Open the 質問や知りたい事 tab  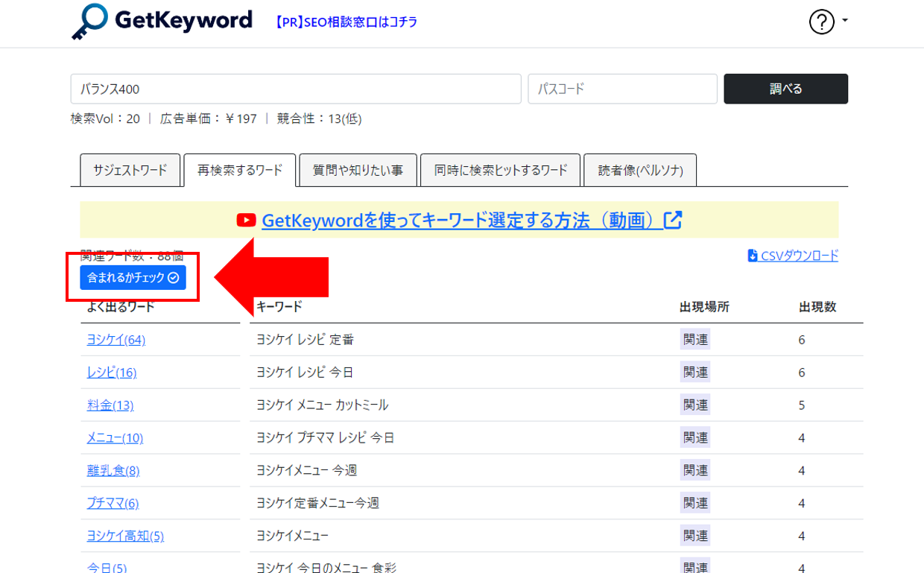(x=358, y=170)
